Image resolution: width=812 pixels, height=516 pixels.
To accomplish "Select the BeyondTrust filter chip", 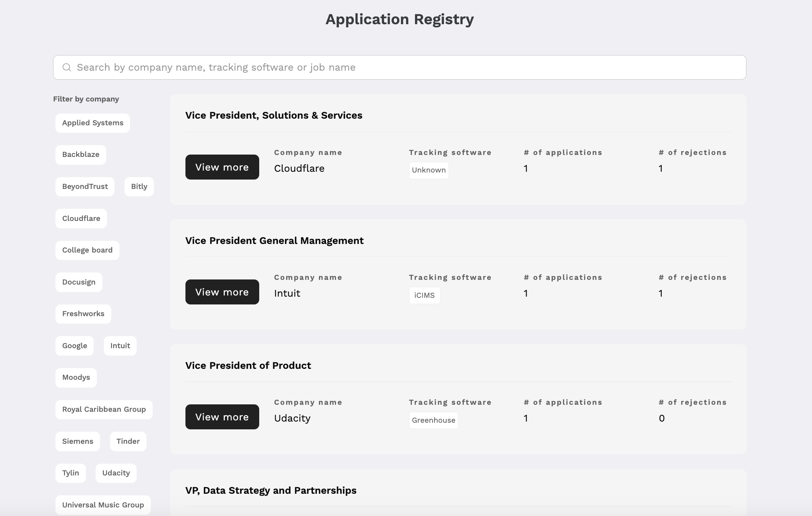I will (85, 187).
